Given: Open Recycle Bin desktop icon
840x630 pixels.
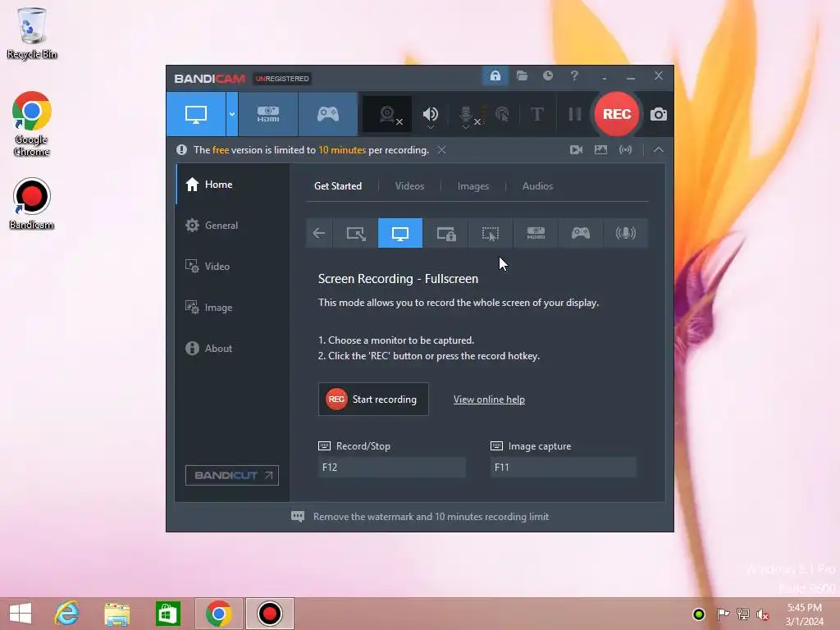Looking at the screenshot, I should (32, 33).
